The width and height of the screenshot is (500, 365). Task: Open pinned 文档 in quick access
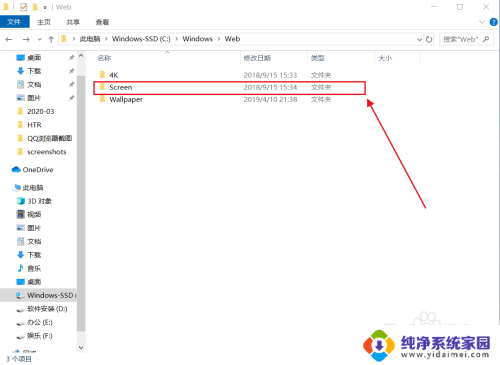click(x=34, y=84)
